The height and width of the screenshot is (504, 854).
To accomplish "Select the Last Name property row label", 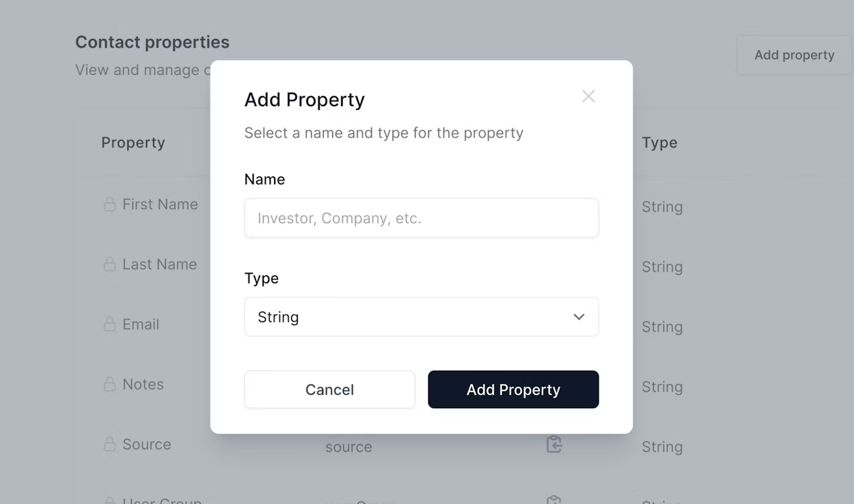I will click(x=160, y=264).
